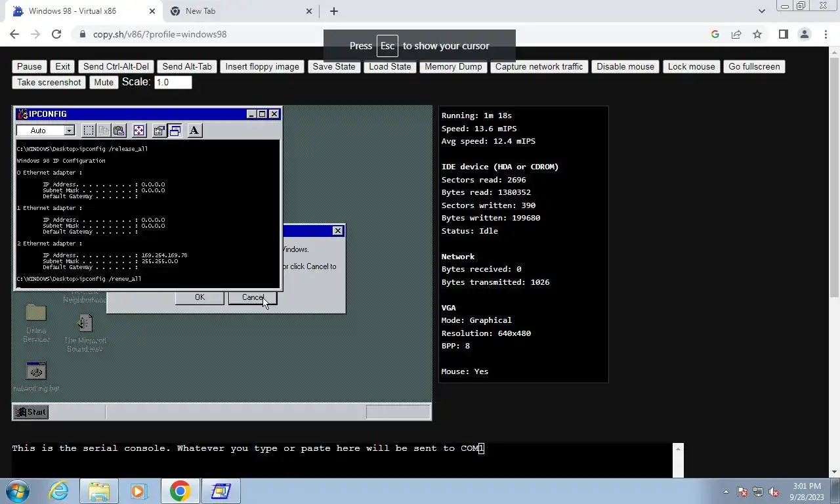Viewport: 840px width, 504px height.
Task: Open the Font settings 'A' icon
Action: point(194,131)
